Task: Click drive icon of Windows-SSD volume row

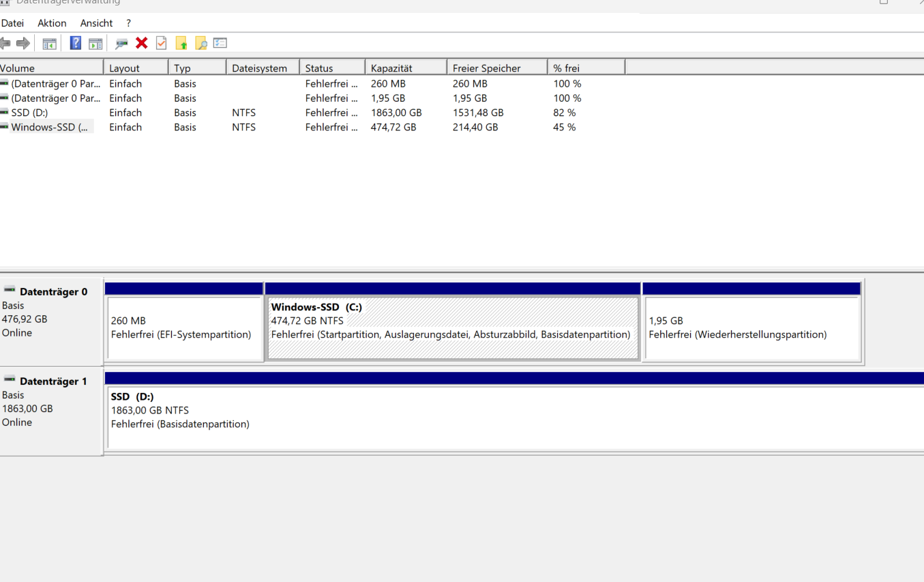Action: [5, 127]
